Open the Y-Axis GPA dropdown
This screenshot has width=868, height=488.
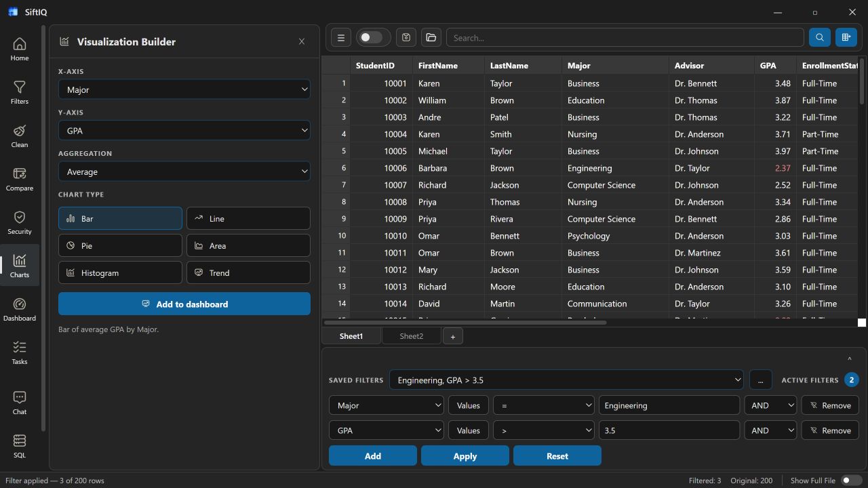tap(184, 130)
